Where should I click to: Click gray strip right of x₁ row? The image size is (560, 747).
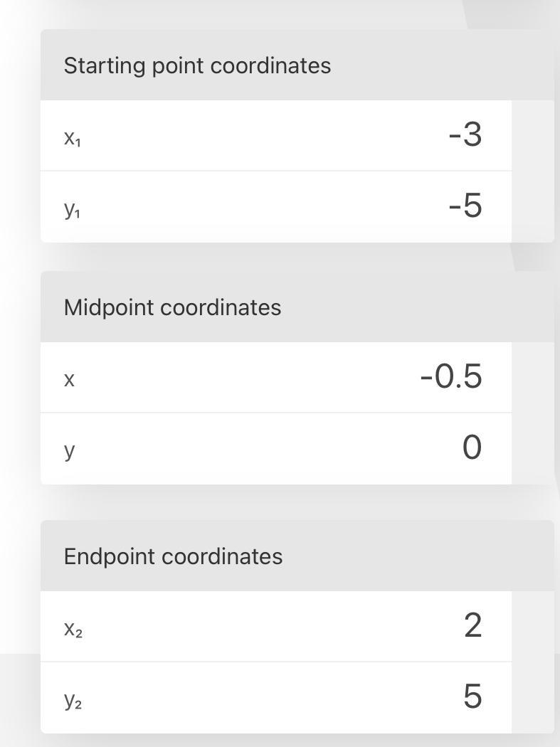[x=532, y=135]
